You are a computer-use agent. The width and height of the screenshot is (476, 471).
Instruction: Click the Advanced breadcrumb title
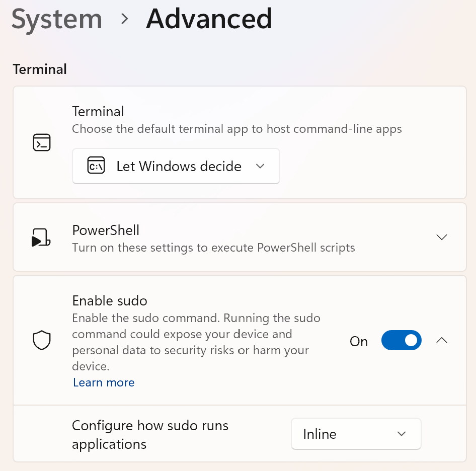[209, 19]
